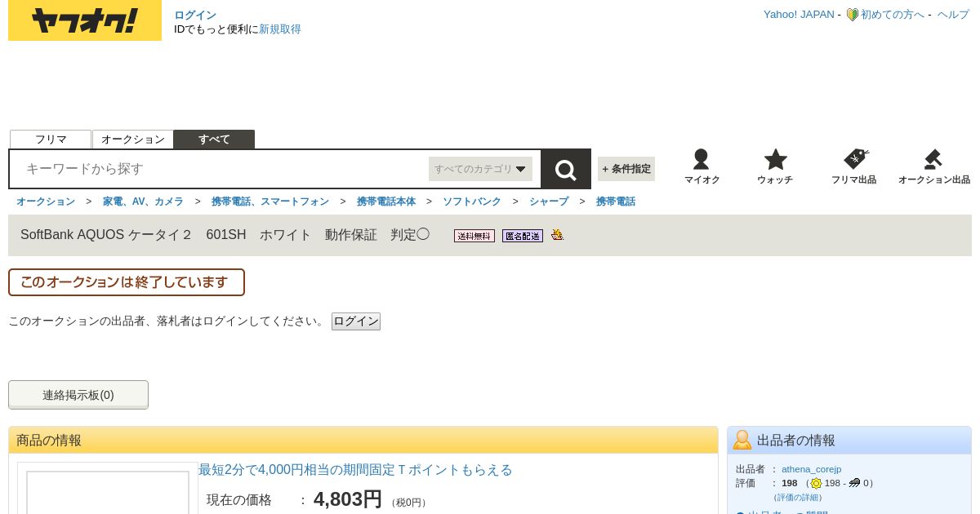Click the 送料無料 badge
The image size is (980, 514).
click(474, 236)
